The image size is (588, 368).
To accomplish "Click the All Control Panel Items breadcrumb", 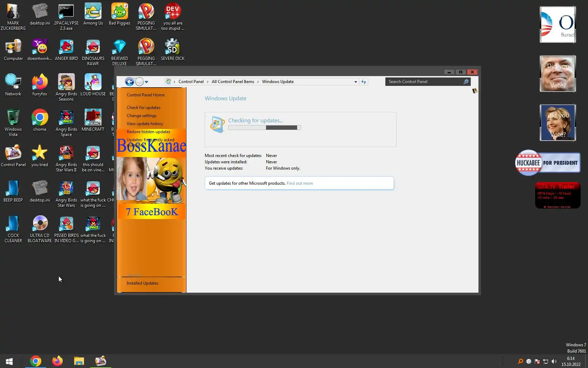I will tap(233, 82).
